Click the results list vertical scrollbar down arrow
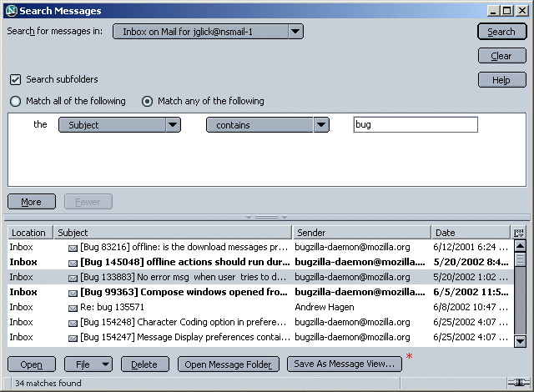The image size is (534, 392). pos(520,340)
